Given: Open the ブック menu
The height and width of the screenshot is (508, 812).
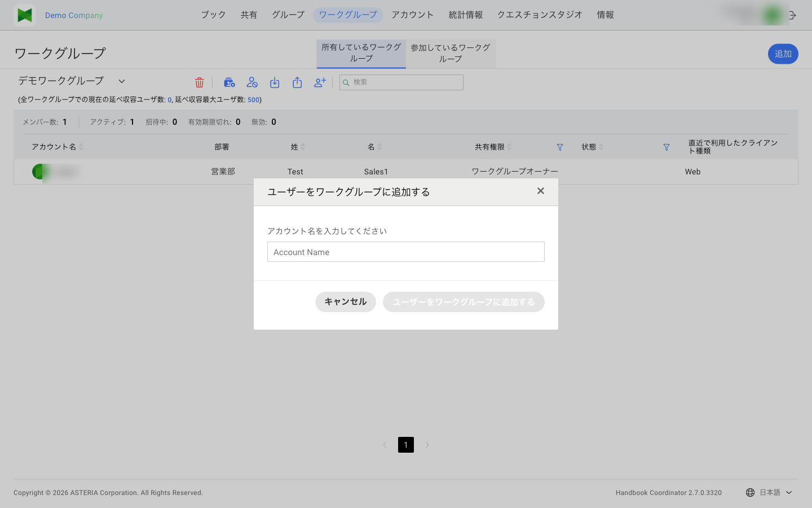Looking at the screenshot, I should coord(213,15).
